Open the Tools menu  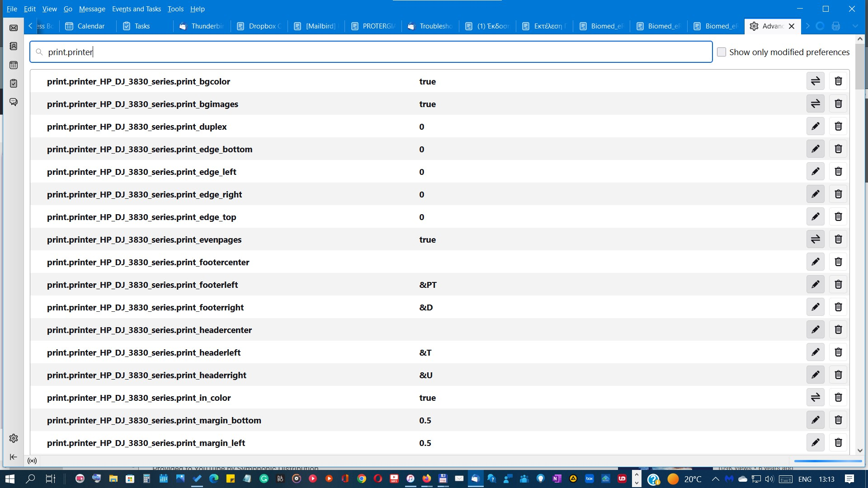tap(175, 9)
